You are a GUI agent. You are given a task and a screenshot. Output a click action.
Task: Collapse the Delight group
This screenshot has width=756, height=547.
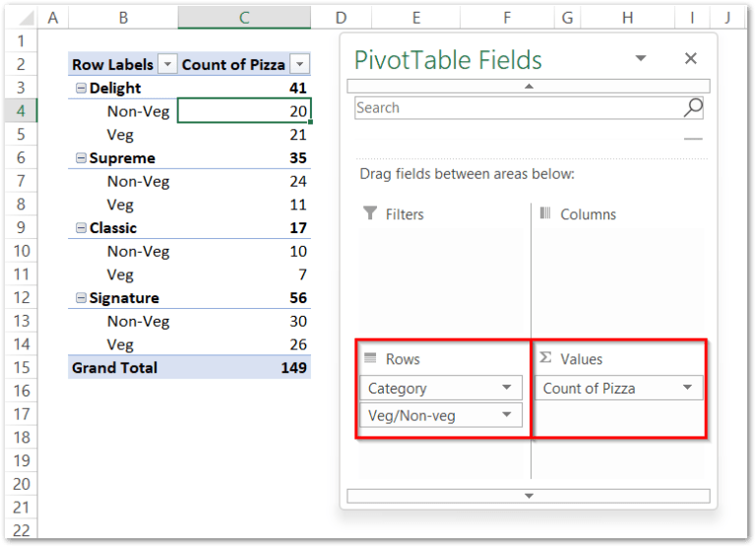[x=81, y=88]
